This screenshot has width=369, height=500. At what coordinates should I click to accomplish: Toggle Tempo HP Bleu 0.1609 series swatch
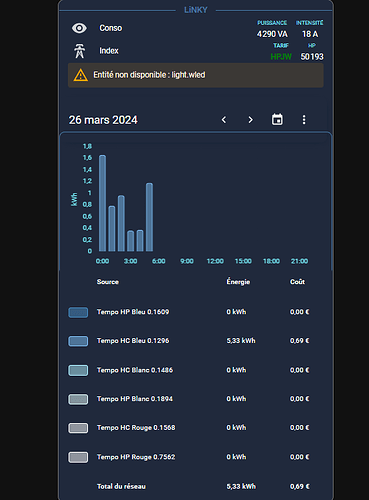78,312
